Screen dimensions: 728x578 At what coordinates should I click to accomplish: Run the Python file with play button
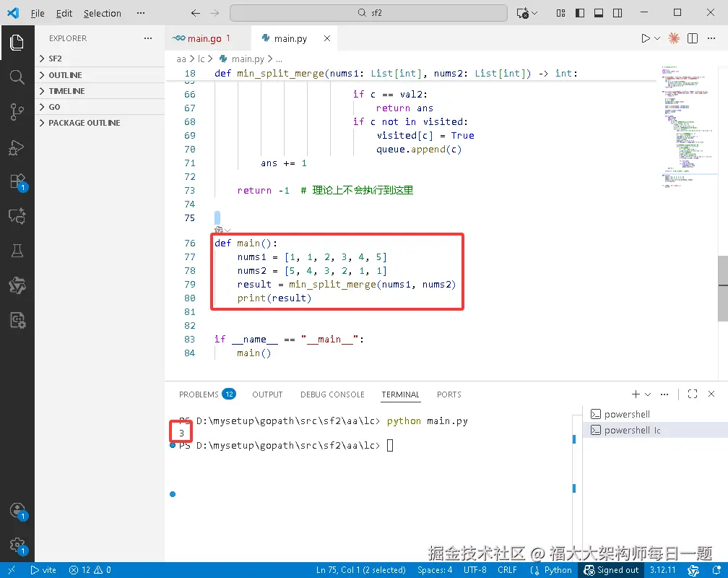tap(646, 38)
